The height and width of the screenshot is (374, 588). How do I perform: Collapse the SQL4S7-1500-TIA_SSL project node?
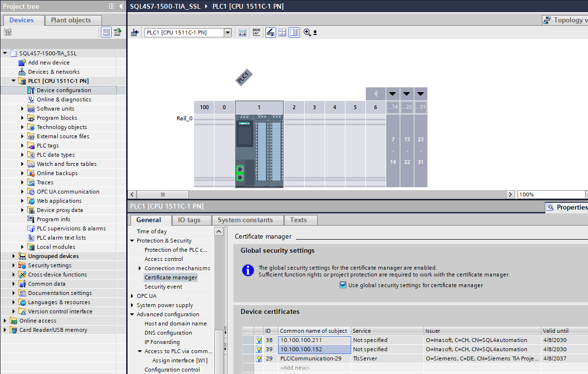click(5, 53)
